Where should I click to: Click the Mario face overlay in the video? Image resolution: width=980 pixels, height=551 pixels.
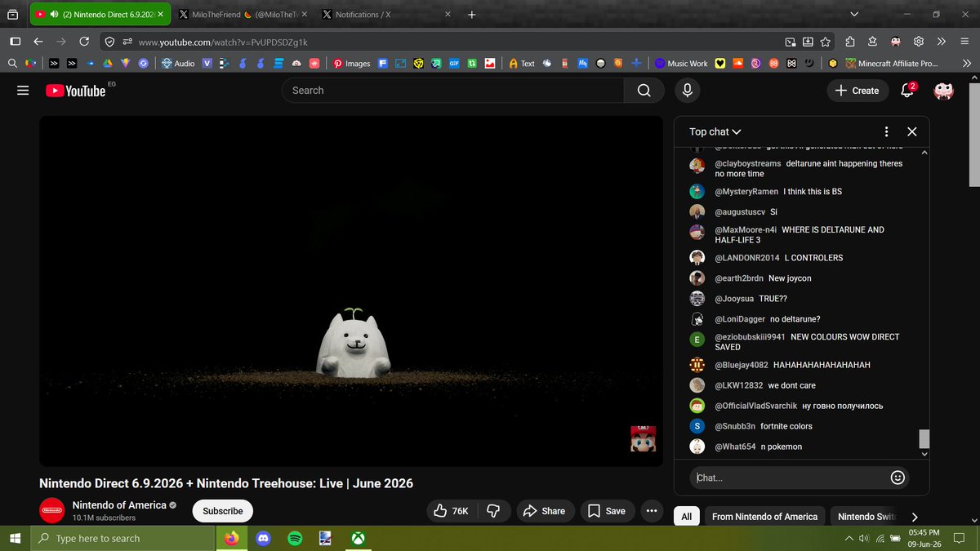point(643,438)
